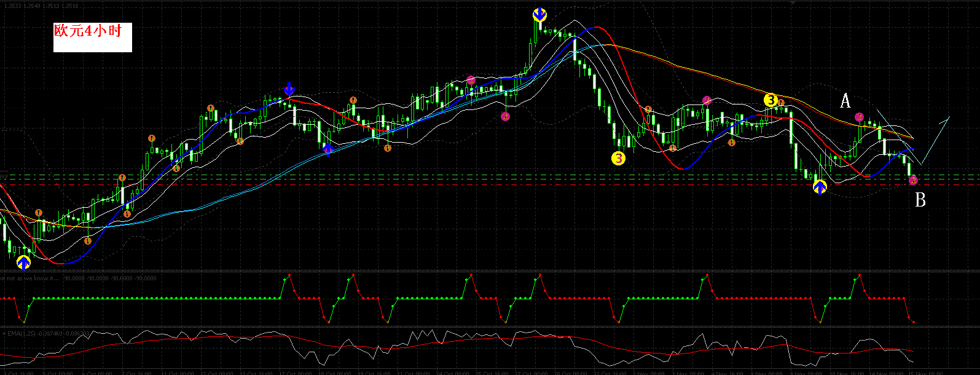Click the -90.0000 indicator values label
This screenshot has height=375, width=980.
tap(109, 278)
